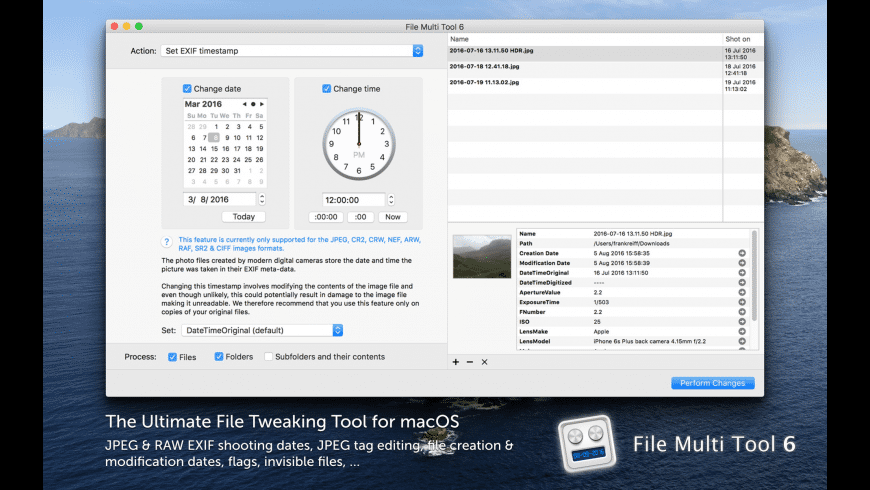The width and height of the screenshot is (870, 490).
Task: Toggle the Folders process checkbox
Action: pyautogui.click(x=219, y=357)
